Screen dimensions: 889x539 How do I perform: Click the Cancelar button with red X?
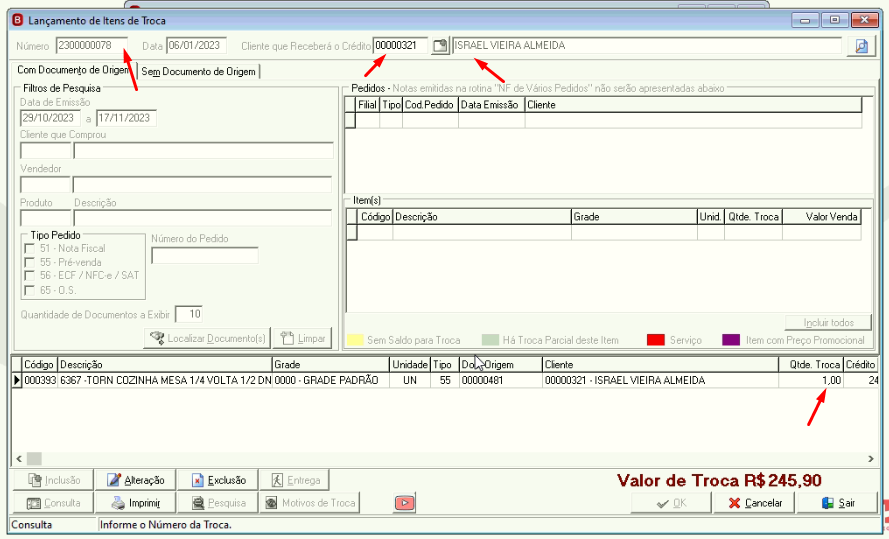pyautogui.click(x=754, y=503)
